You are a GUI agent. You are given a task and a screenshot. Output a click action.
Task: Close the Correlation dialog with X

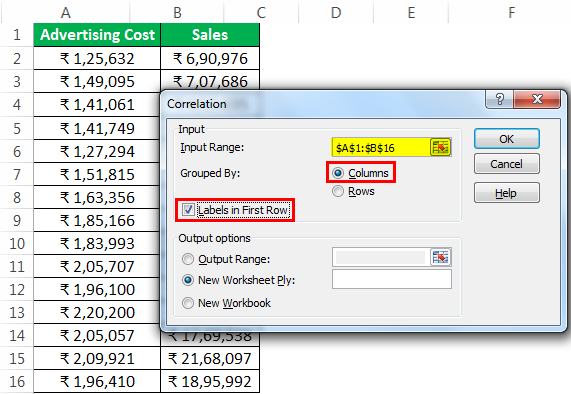537,99
